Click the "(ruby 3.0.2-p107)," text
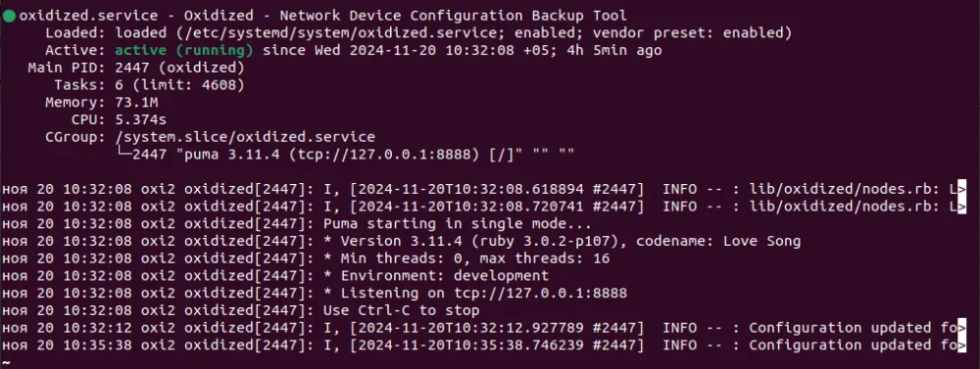The width and height of the screenshot is (980, 369). click(548, 241)
